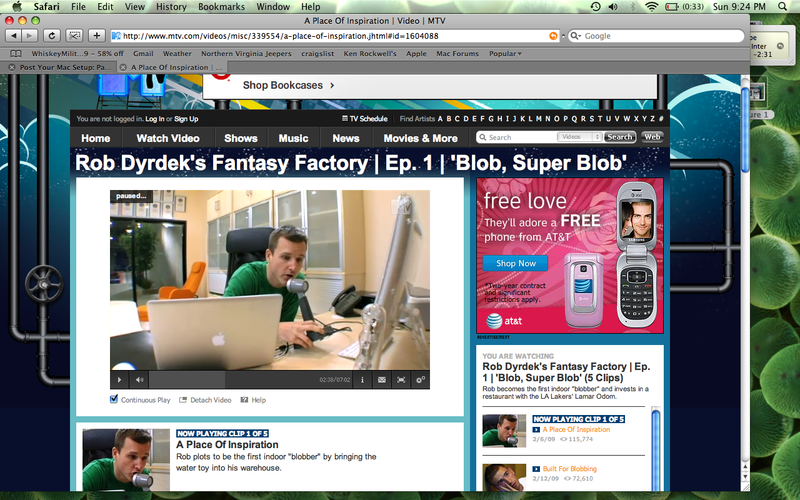
Task: Click the Google search magnifier dropdown
Action: tap(576, 36)
